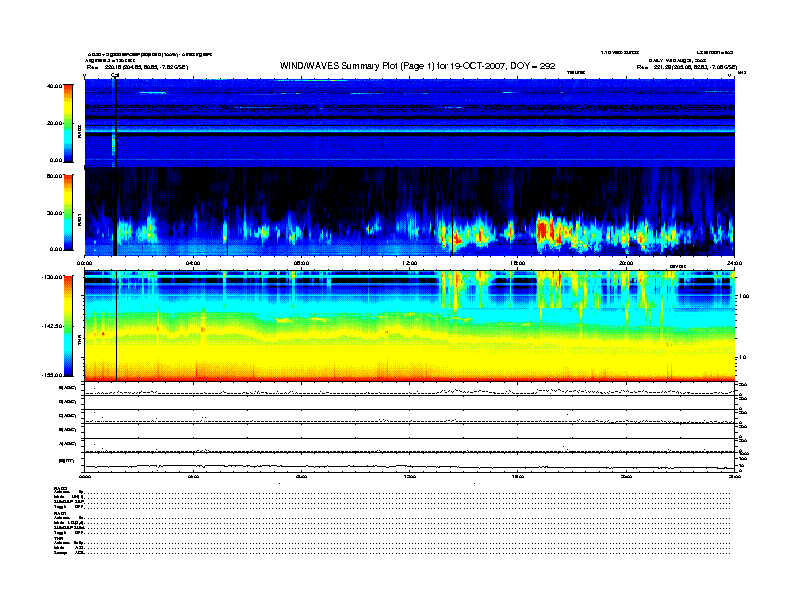Screen dimensions: 792x612
Task: Click the RAD2 spectrogram panel
Action: 409,123
